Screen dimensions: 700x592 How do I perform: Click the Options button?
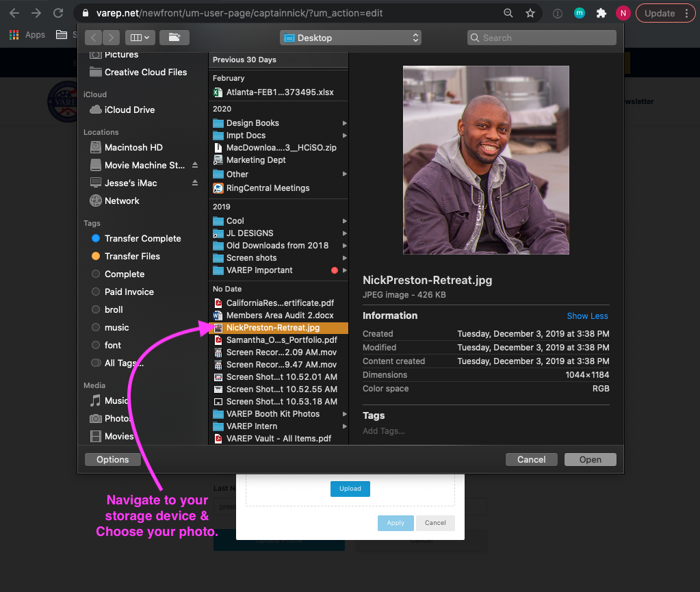[x=112, y=459]
